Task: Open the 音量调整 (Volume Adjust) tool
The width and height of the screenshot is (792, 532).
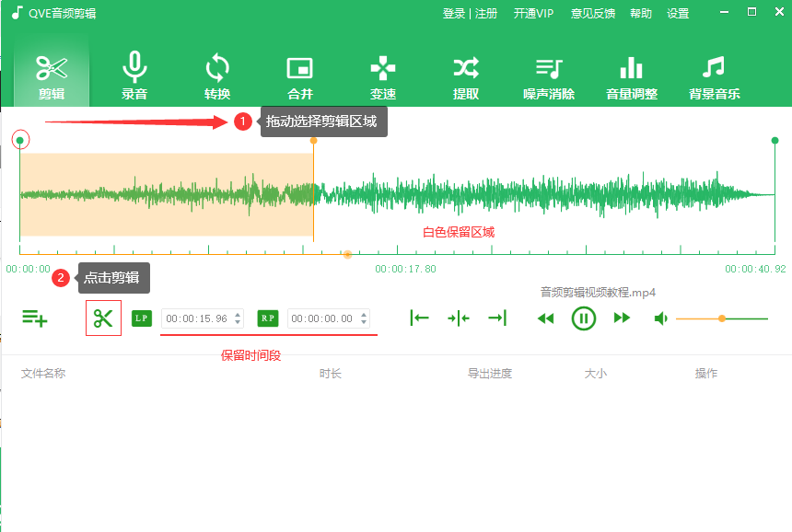Action: [630, 74]
